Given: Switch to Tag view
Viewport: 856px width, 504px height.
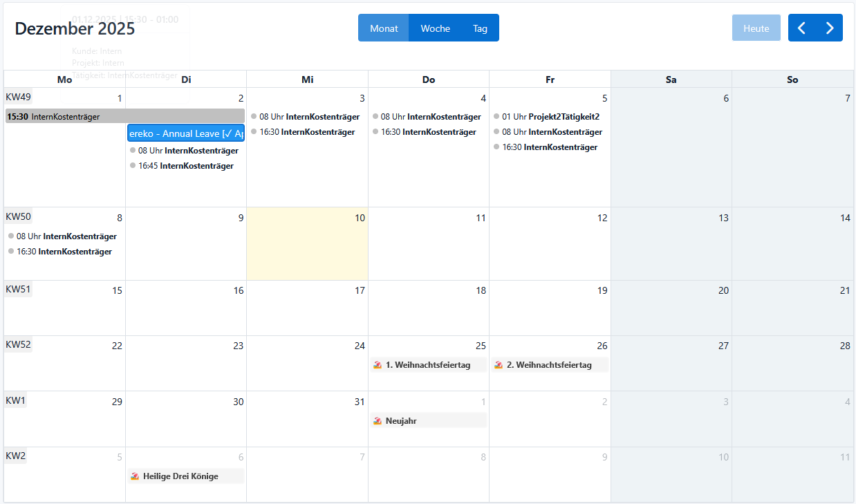Looking at the screenshot, I should (x=480, y=28).
